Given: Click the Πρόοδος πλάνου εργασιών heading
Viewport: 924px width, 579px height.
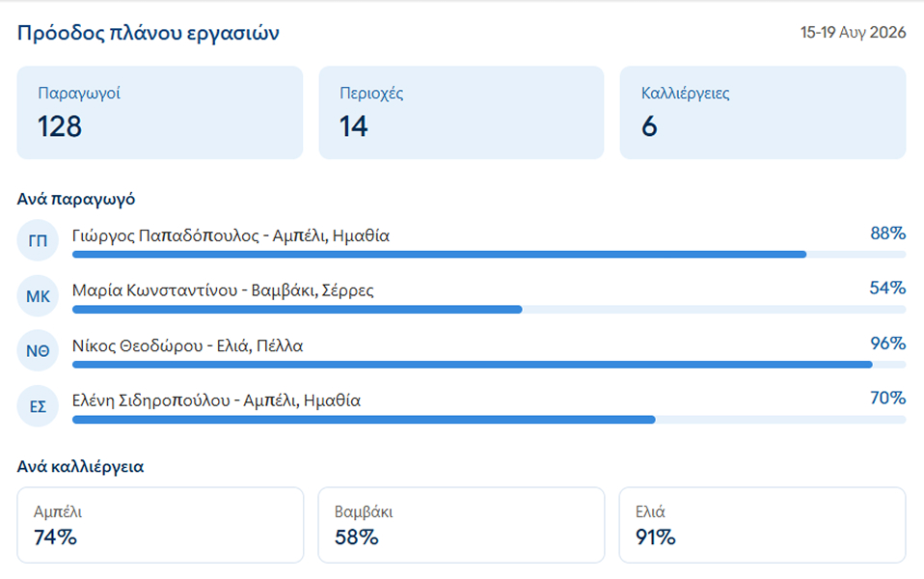Looking at the screenshot, I should click(x=148, y=33).
